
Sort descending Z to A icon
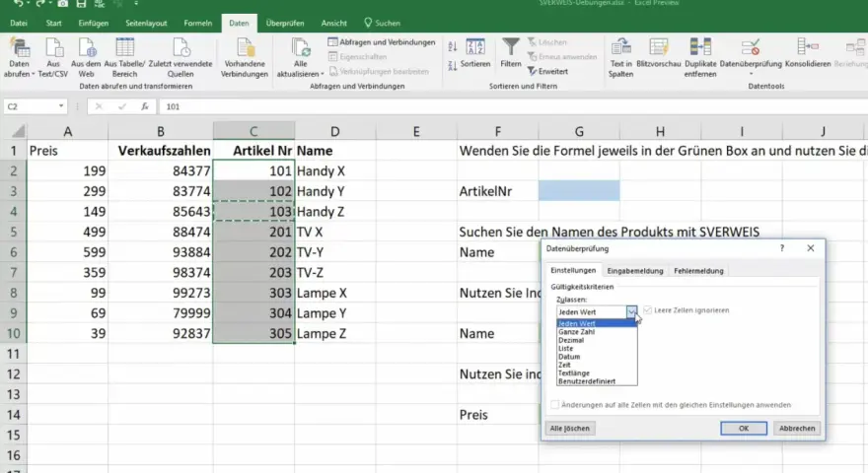point(453,65)
